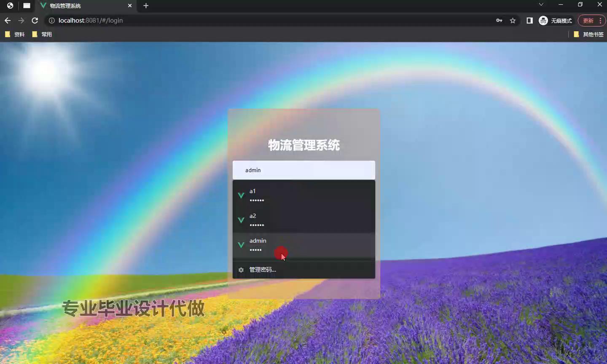Click the gear icon beside 管理密码
Viewport: 607px width, 364px height.
(x=241, y=270)
